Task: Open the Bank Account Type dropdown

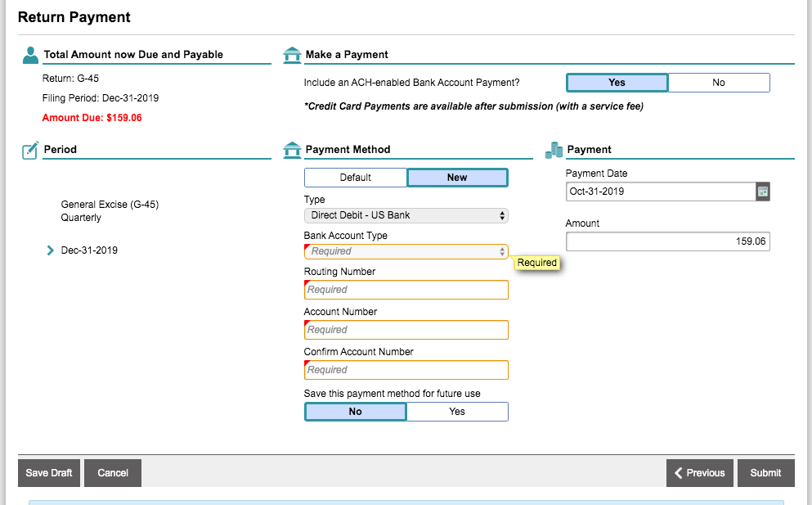Action: [406, 251]
